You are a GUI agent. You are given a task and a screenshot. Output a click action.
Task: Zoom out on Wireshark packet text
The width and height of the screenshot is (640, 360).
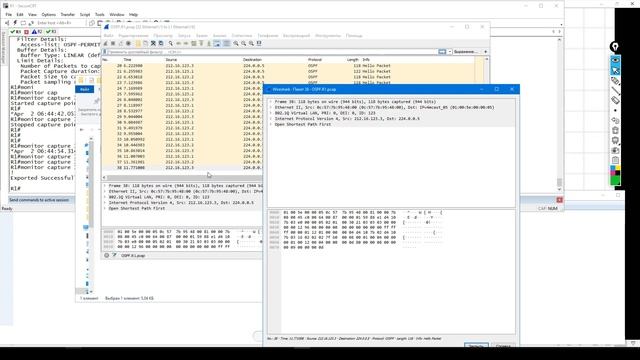point(244,43)
